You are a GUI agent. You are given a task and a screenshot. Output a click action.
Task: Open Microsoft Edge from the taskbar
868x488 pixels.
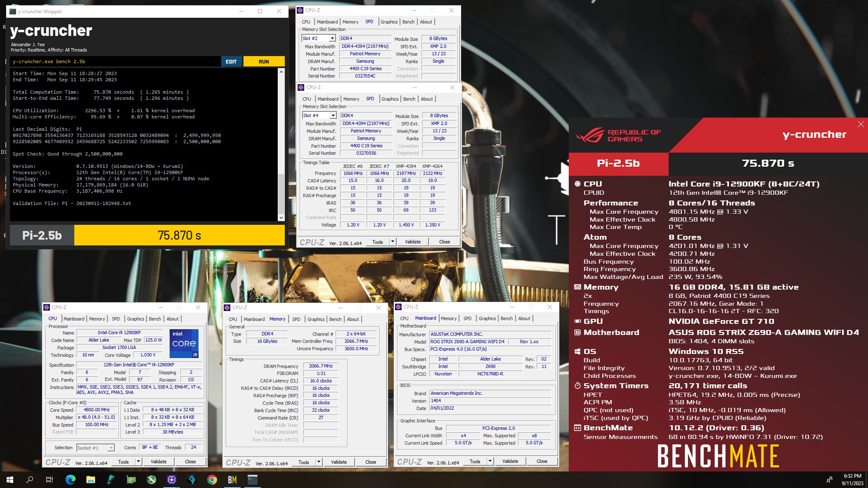[70, 480]
